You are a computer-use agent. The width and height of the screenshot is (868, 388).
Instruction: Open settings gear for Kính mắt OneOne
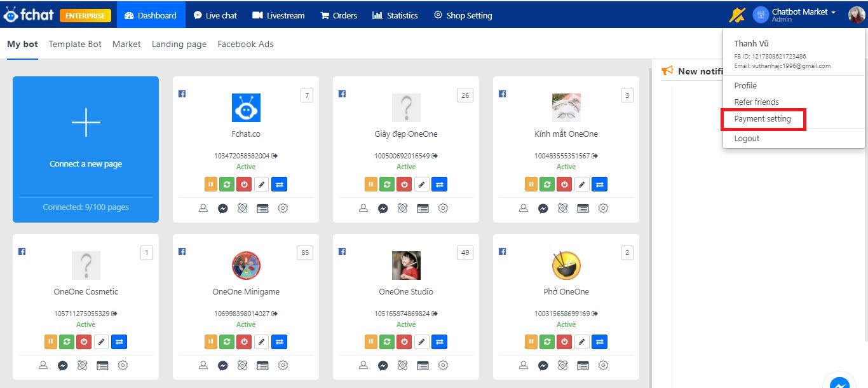coord(604,208)
